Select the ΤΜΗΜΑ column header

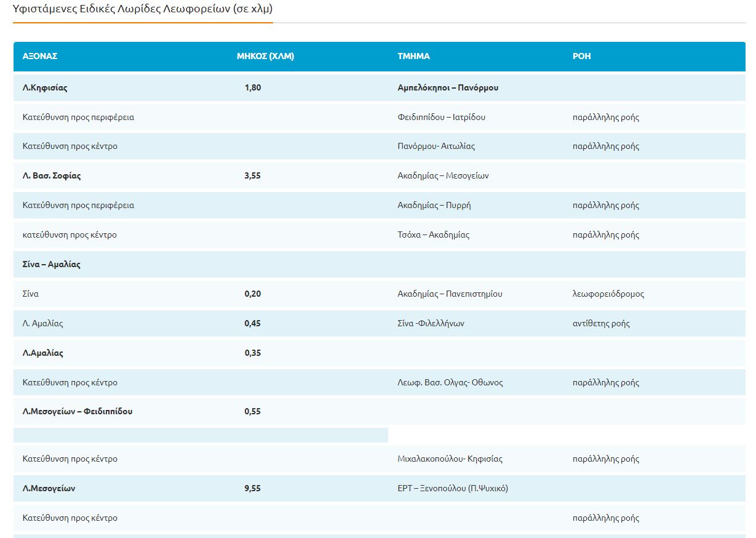[x=413, y=56]
